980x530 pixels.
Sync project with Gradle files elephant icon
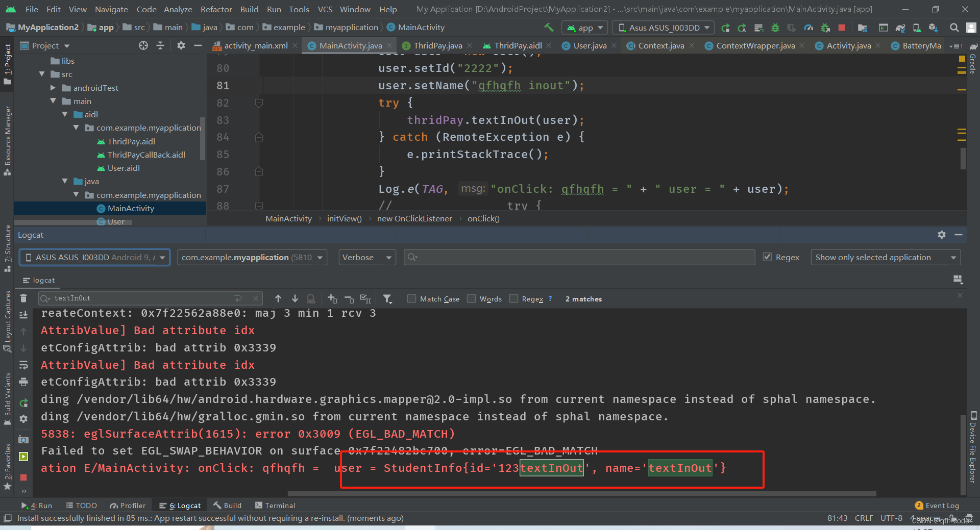click(x=900, y=28)
